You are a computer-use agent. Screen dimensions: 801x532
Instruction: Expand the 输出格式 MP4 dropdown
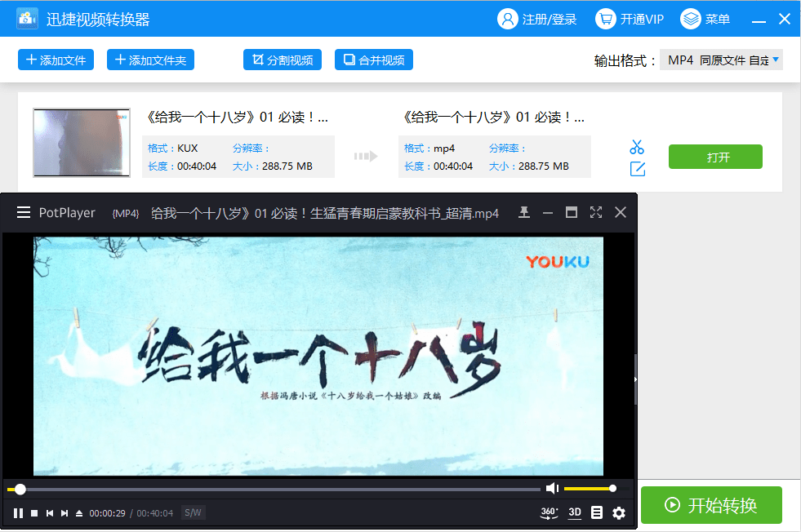(721, 60)
